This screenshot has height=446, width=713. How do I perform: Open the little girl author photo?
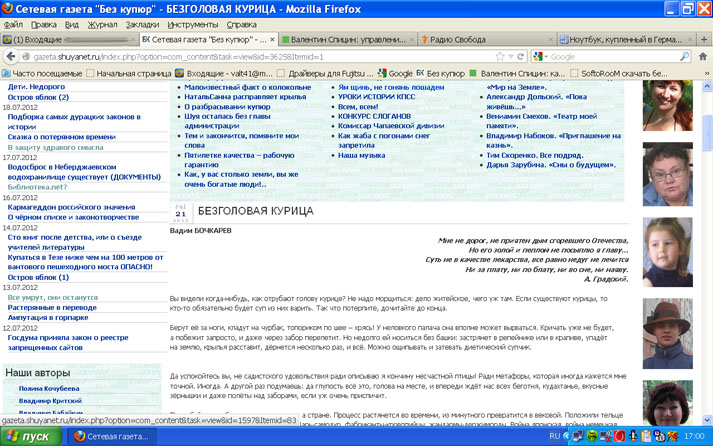[668, 252]
